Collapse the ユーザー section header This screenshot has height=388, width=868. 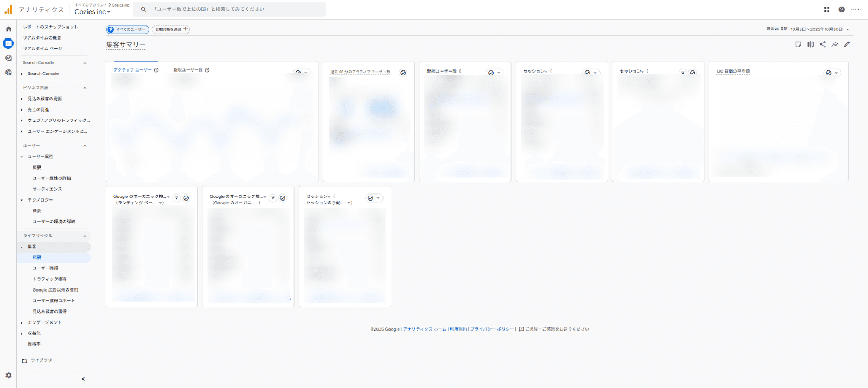[x=85, y=146]
